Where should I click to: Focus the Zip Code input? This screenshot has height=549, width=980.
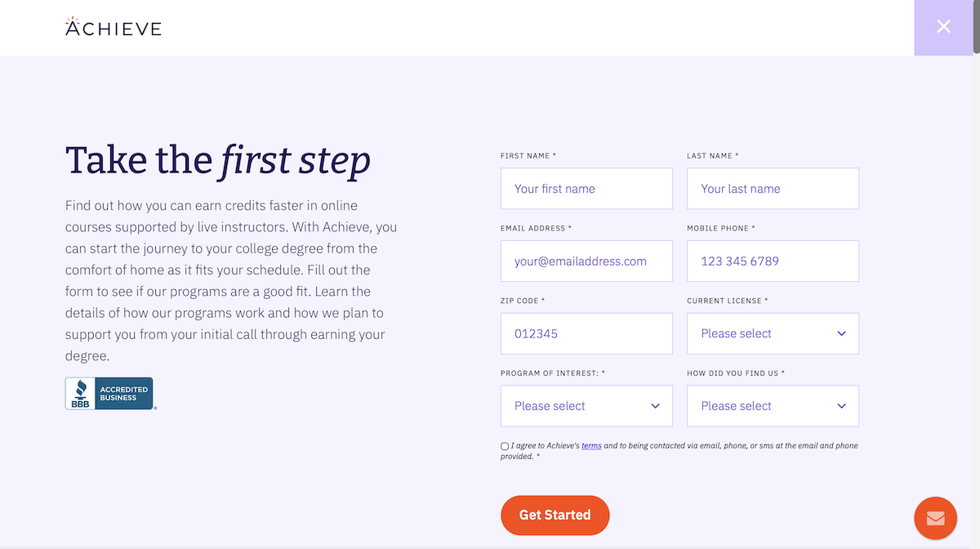pos(586,333)
